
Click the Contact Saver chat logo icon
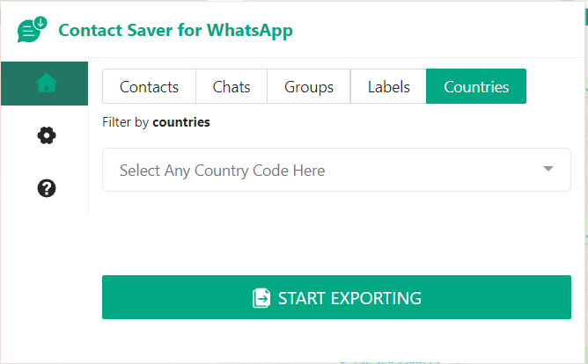33,30
